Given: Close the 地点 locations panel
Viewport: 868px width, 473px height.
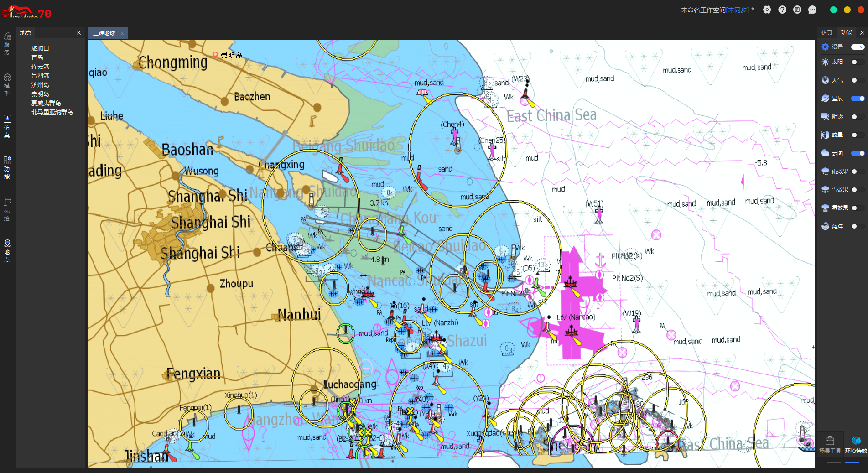Looking at the screenshot, I should pyautogui.click(x=78, y=33).
